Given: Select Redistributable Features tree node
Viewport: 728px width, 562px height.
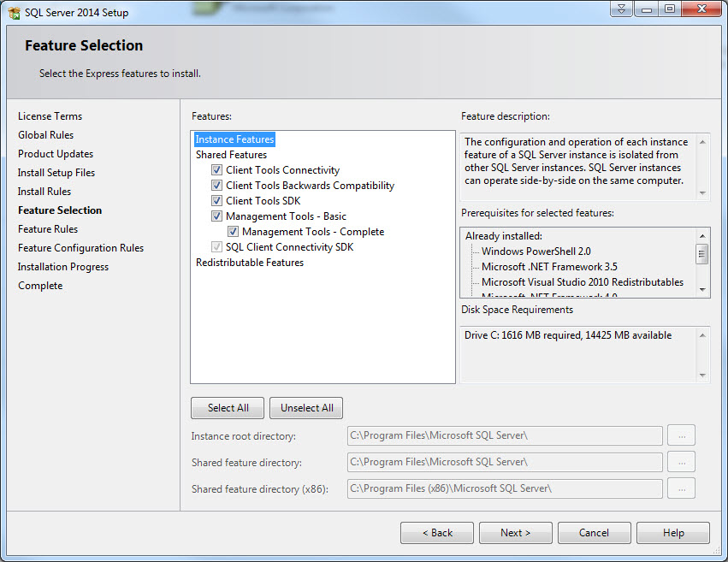Looking at the screenshot, I should (x=249, y=263).
